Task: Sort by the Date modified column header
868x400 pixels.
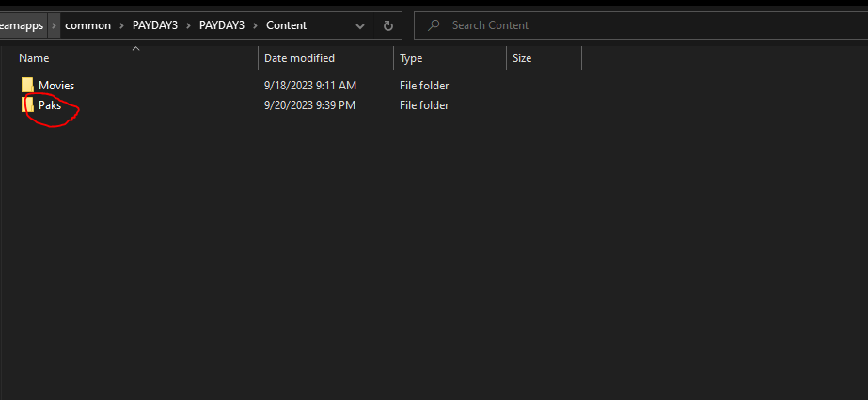Action: [x=301, y=58]
